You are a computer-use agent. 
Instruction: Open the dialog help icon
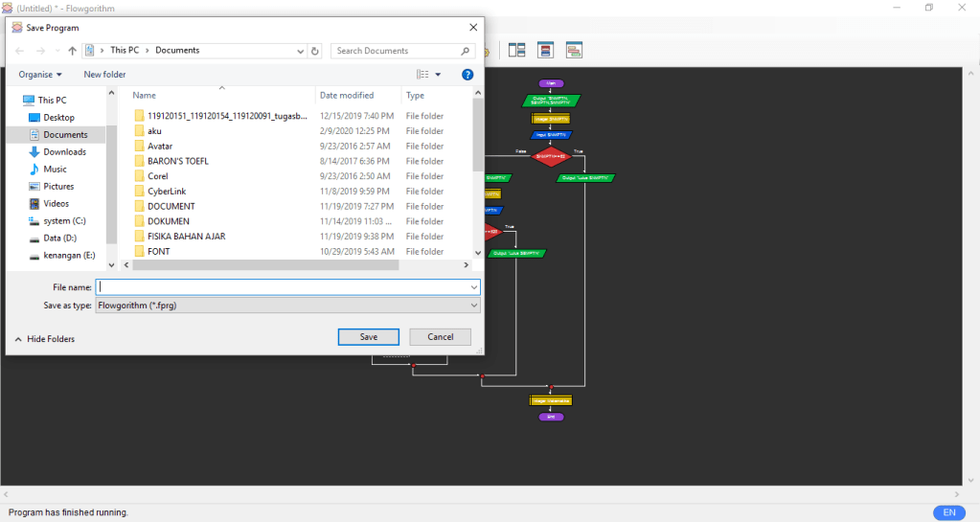(x=467, y=74)
